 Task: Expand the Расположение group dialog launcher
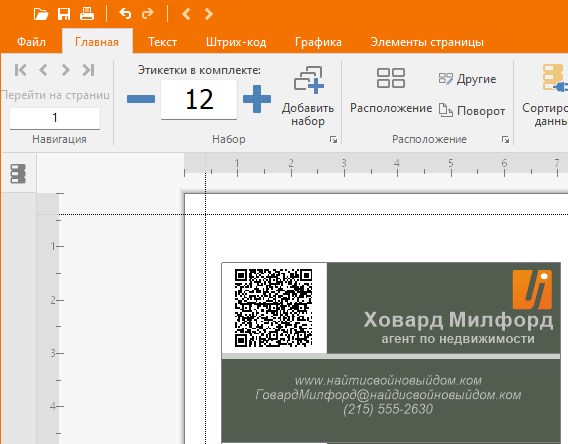505,139
